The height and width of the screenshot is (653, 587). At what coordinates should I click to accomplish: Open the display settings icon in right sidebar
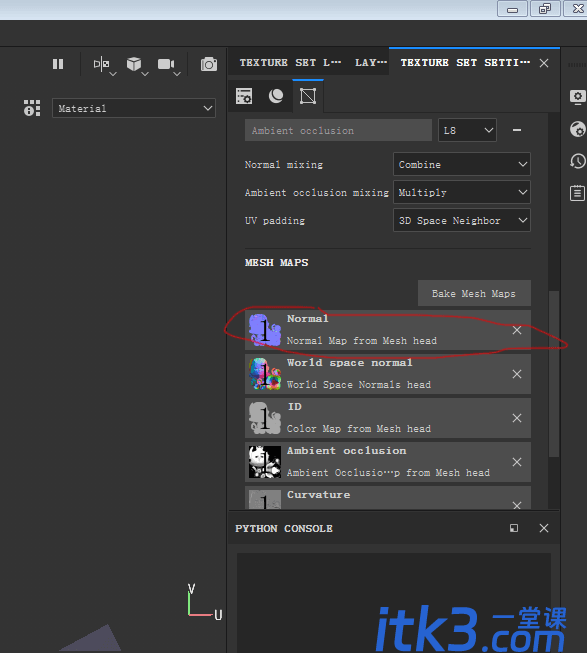click(577, 97)
